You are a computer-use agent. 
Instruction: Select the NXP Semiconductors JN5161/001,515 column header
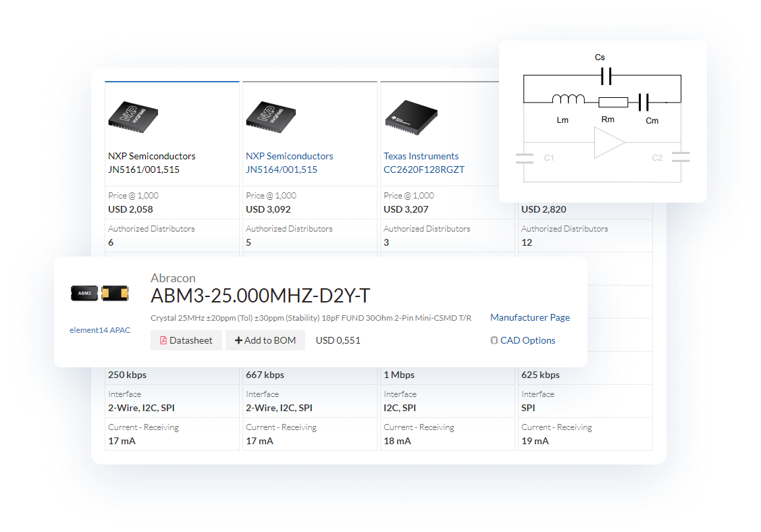coord(152,163)
